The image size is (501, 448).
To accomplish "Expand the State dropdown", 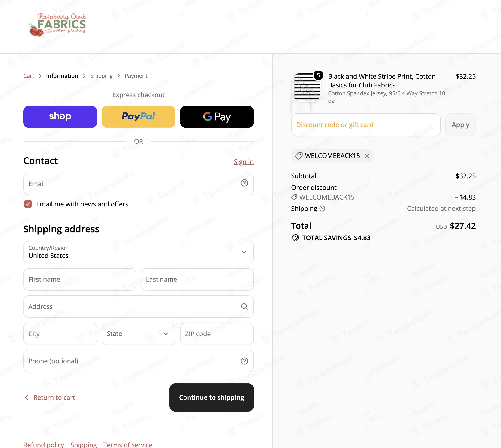I will coord(138,334).
